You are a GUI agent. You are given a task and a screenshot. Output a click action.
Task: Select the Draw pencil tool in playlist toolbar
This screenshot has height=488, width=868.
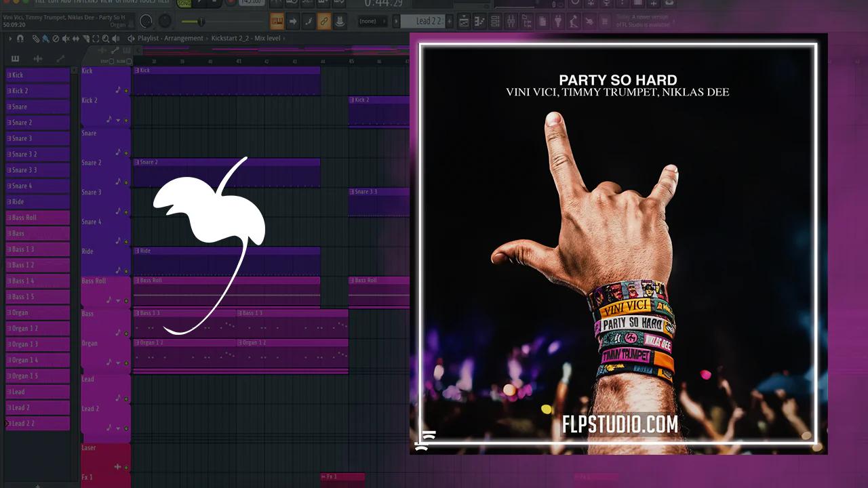[x=36, y=39]
